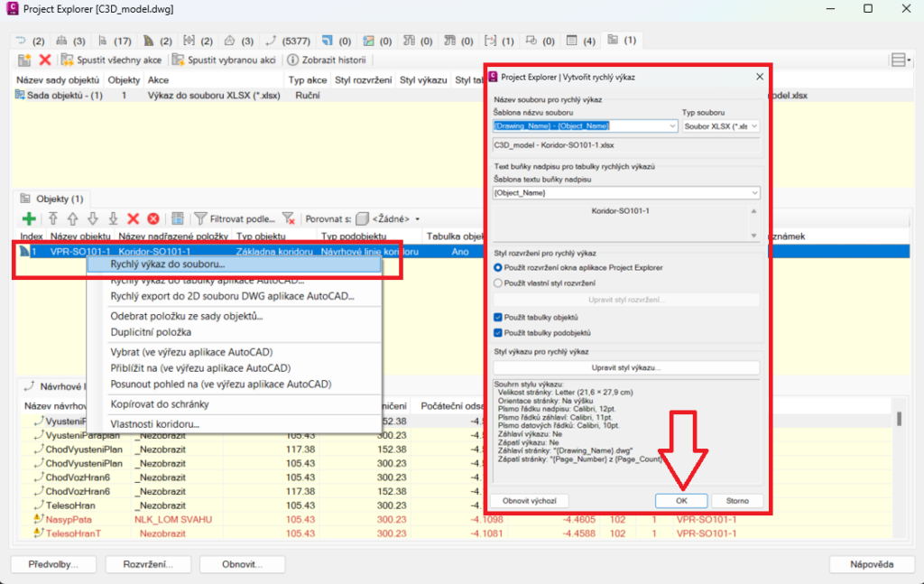The width and height of the screenshot is (924, 584).
Task: Toggle 'Použít tabulky podobjektů' checkbox
Action: pos(499,333)
